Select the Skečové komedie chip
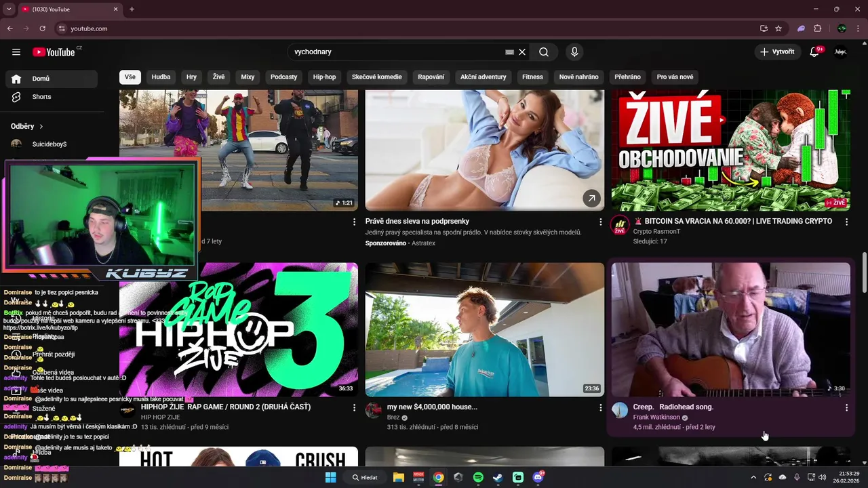868x488 pixels. click(377, 77)
